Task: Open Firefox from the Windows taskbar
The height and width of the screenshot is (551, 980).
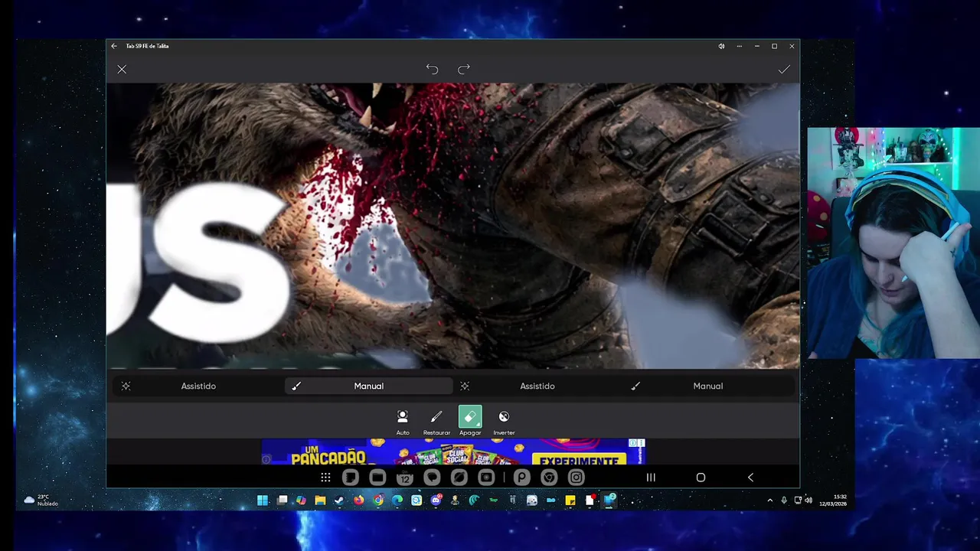Action: click(358, 500)
